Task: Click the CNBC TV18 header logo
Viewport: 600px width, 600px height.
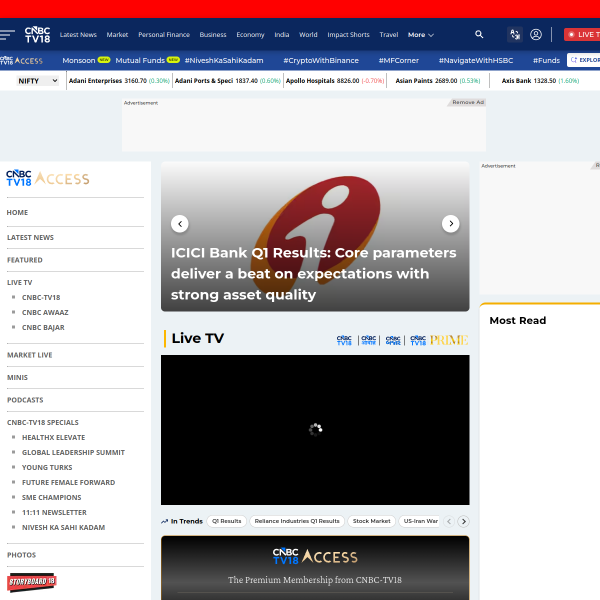Action: tap(38, 35)
